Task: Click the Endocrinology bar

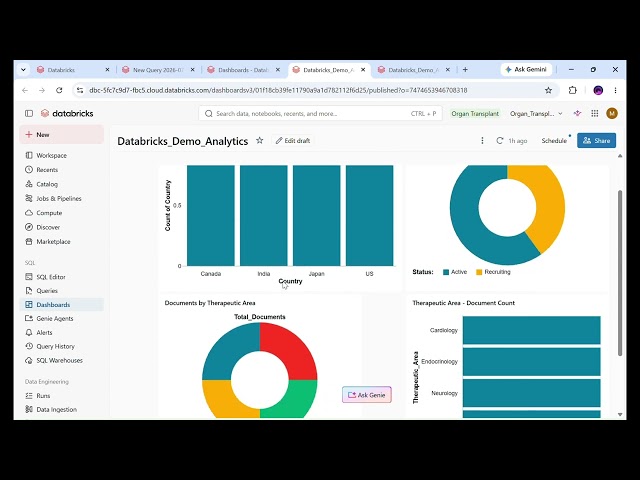Action: click(x=531, y=362)
